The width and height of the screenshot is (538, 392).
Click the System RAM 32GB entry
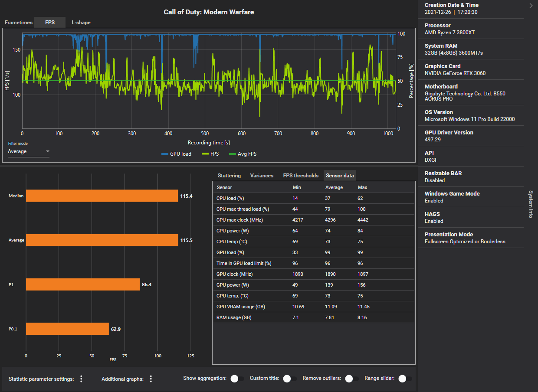471,49
